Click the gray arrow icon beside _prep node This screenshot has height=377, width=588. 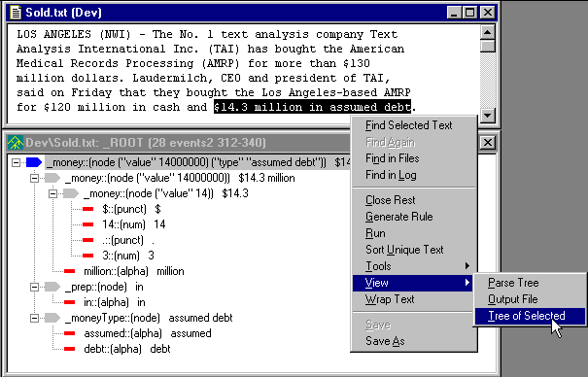(52, 287)
